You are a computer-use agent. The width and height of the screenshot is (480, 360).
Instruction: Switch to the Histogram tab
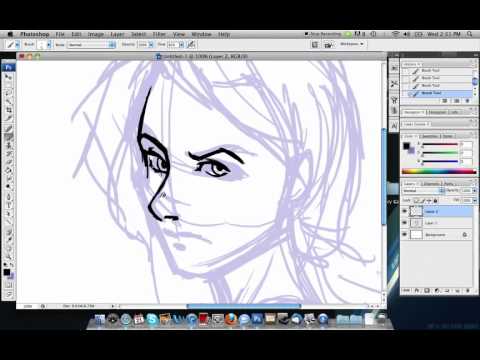pos(437,112)
